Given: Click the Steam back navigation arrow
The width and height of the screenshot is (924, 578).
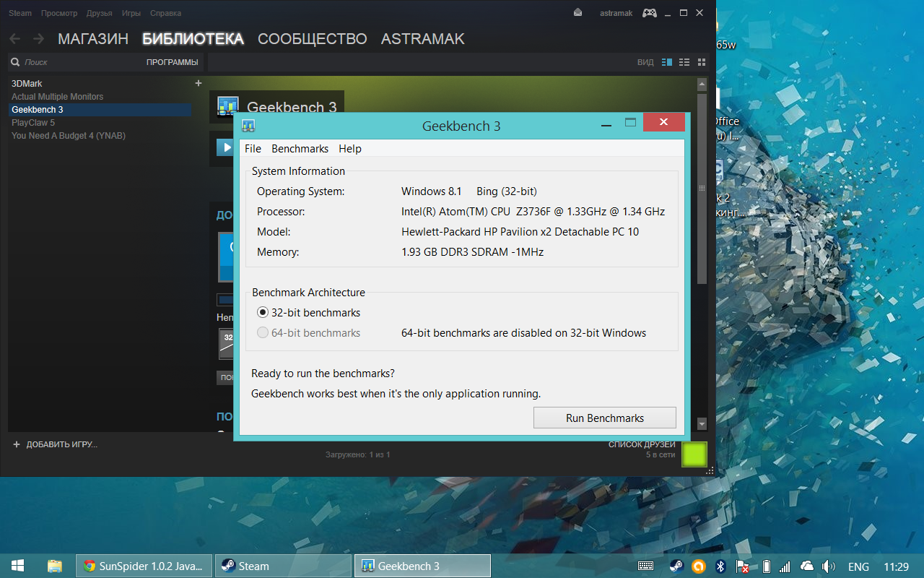Looking at the screenshot, I should click(x=15, y=39).
